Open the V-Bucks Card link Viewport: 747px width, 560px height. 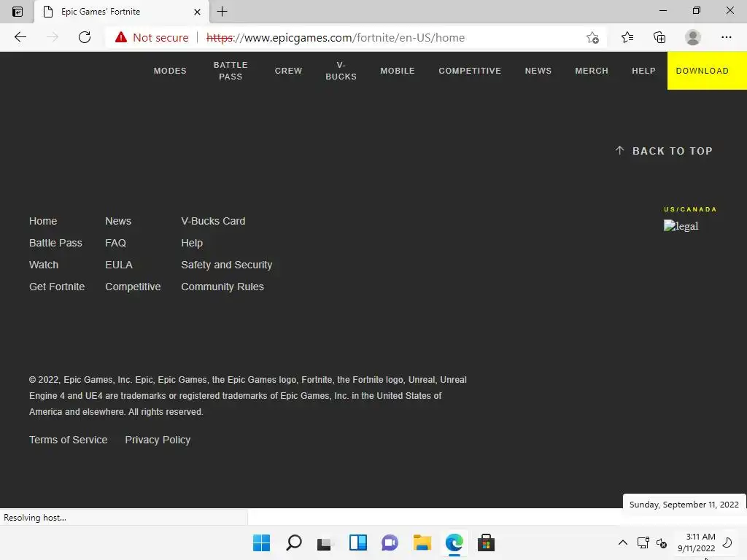213,221
